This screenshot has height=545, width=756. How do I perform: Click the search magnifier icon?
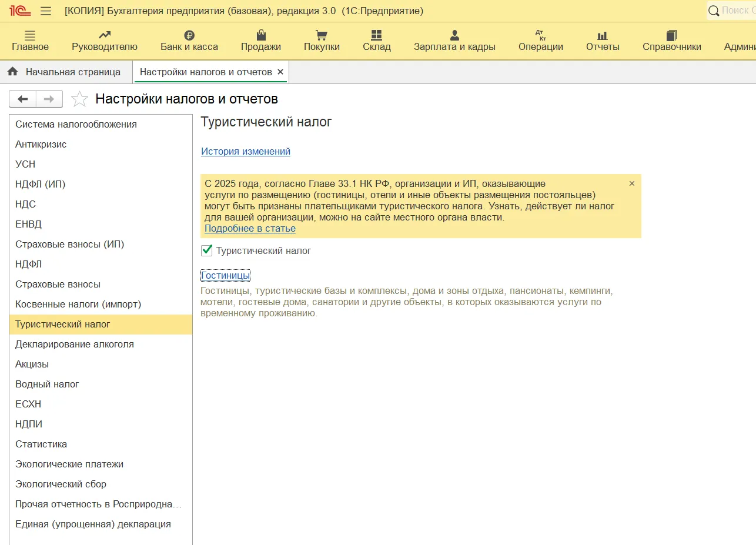(x=714, y=11)
